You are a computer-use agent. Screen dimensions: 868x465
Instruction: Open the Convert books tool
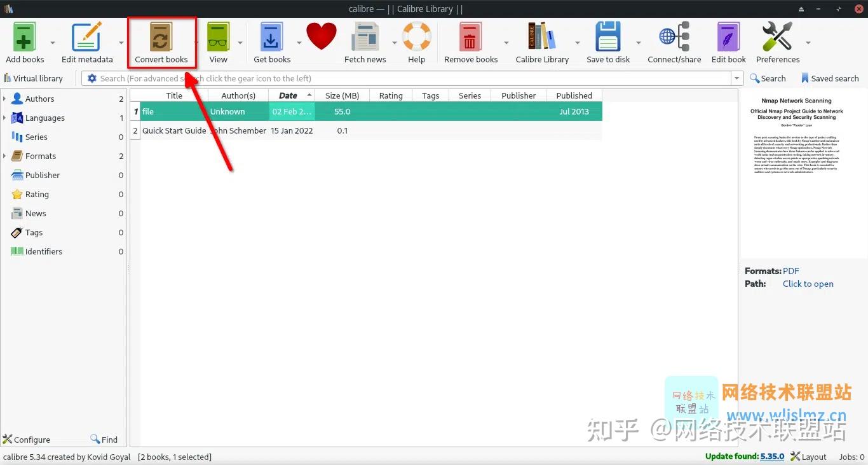tap(161, 41)
